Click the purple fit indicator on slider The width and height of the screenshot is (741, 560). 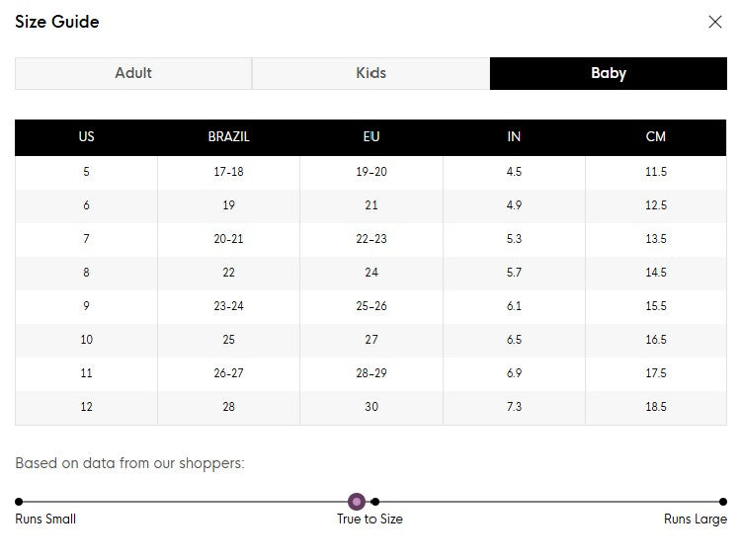click(x=357, y=502)
